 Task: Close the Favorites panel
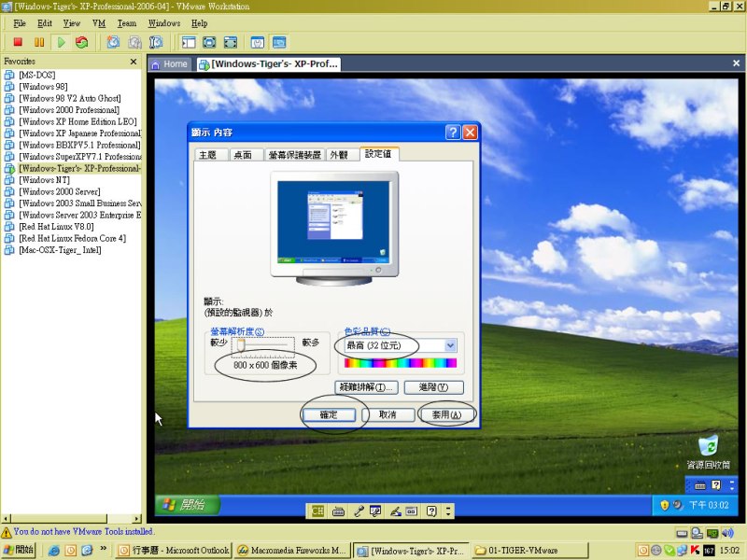(134, 62)
